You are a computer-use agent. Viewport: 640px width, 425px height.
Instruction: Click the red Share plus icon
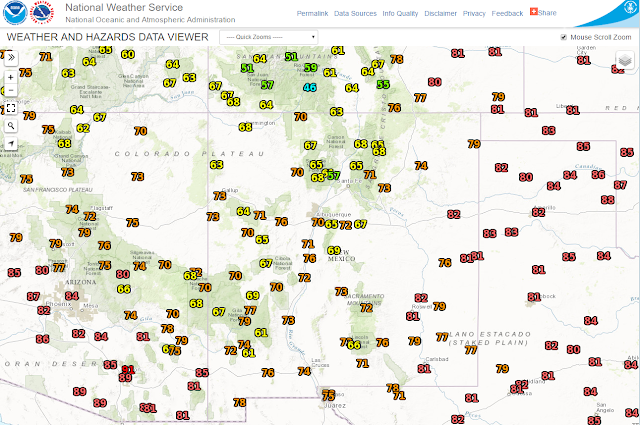(533, 12)
